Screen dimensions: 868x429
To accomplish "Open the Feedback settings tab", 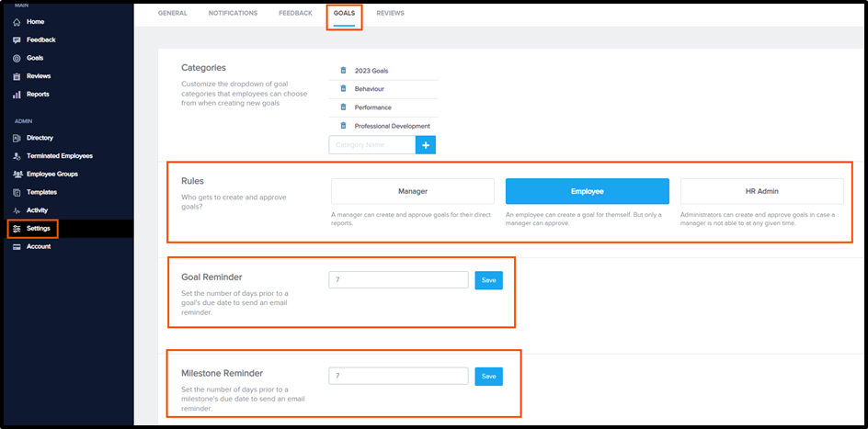I will (295, 13).
